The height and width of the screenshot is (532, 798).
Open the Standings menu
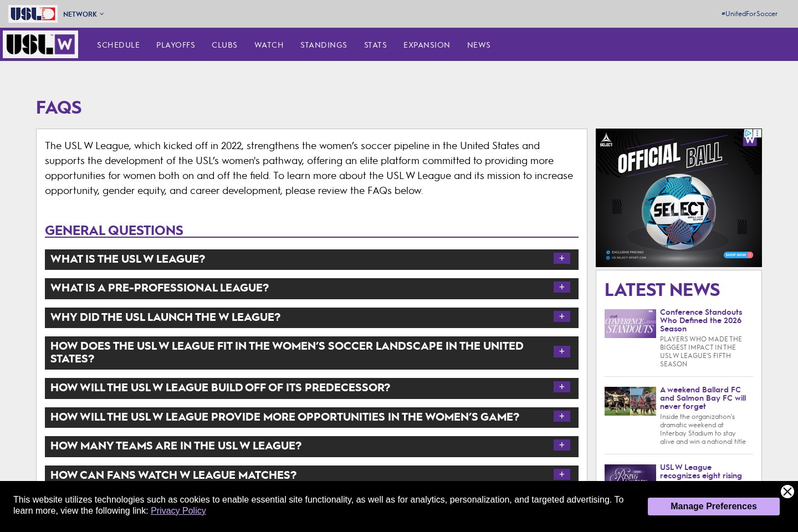pyautogui.click(x=324, y=45)
